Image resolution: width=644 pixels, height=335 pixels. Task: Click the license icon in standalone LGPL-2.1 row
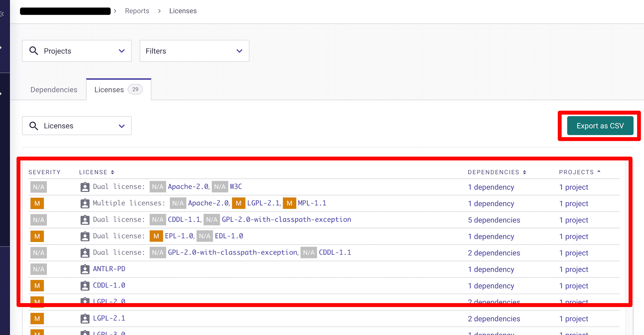coord(85,318)
